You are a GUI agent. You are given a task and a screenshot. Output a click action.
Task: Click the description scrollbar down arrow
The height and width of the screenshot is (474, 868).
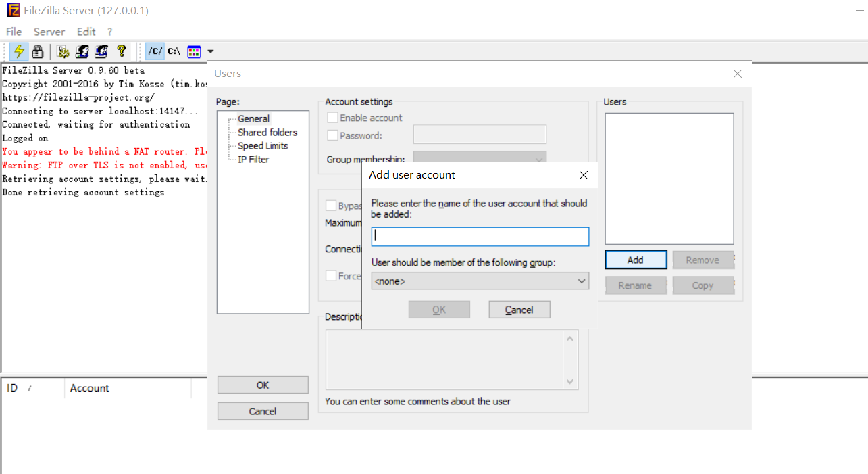(x=571, y=382)
